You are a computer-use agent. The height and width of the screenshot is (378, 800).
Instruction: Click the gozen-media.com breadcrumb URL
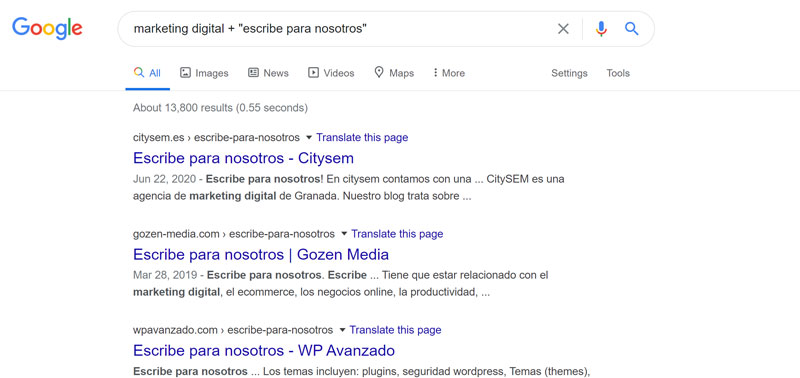coord(234,234)
